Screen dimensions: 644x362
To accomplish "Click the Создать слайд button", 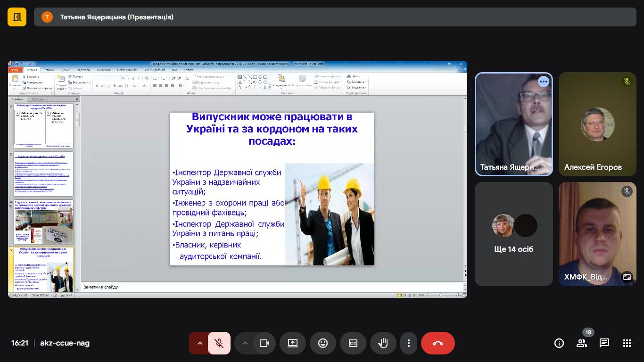I will point(61,82).
